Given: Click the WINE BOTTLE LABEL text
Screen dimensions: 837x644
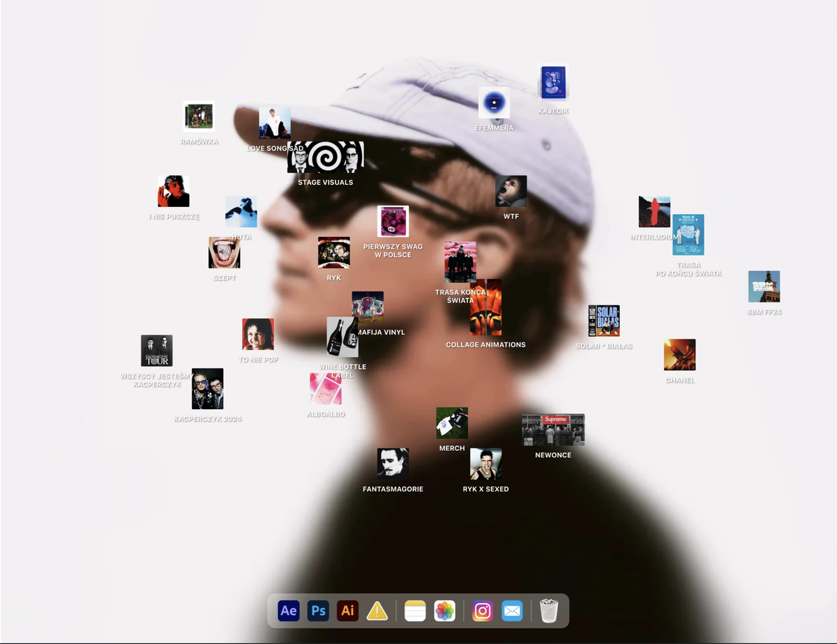Looking at the screenshot, I should click(x=342, y=371).
